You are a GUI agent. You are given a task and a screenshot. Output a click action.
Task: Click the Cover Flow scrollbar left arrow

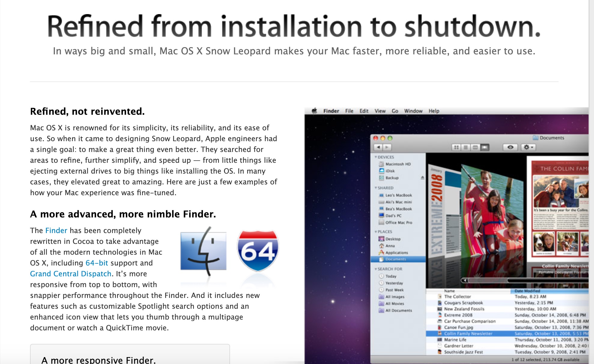tap(465, 280)
